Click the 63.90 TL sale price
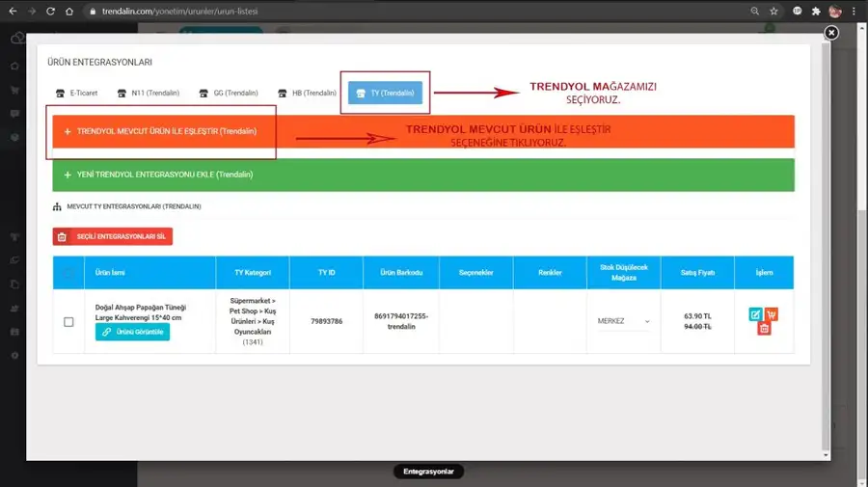The image size is (868, 487). pyautogui.click(x=697, y=316)
